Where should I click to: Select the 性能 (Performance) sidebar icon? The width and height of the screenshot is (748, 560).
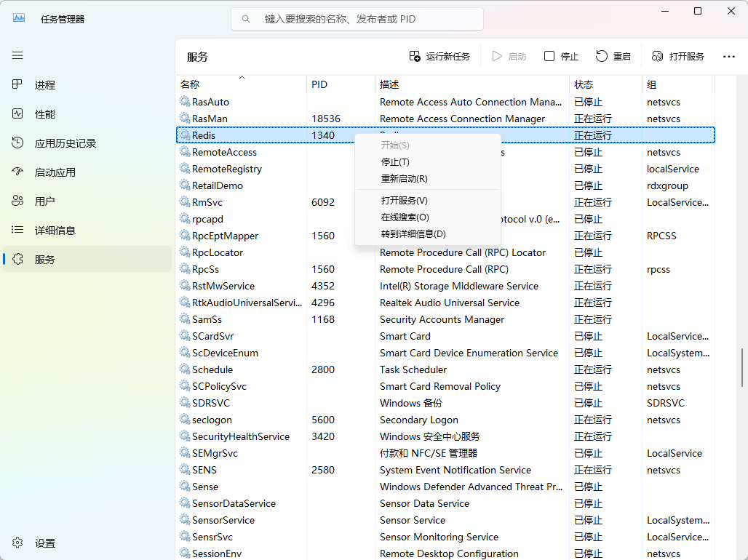point(45,113)
